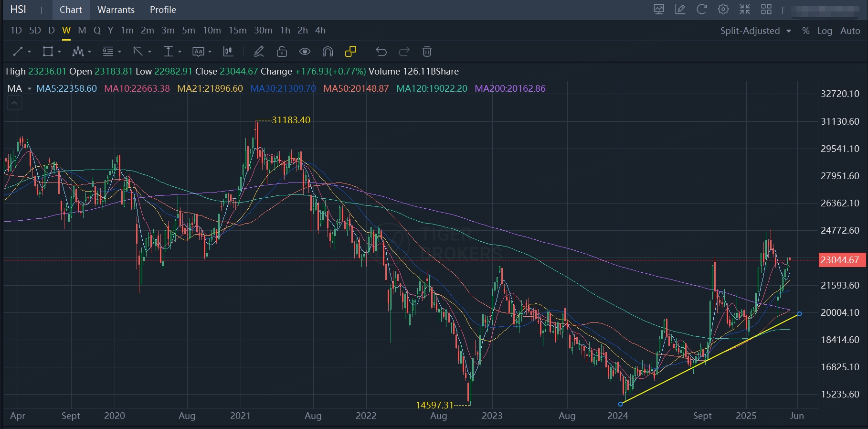
Task: Open the Profile tab
Action: 163,10
